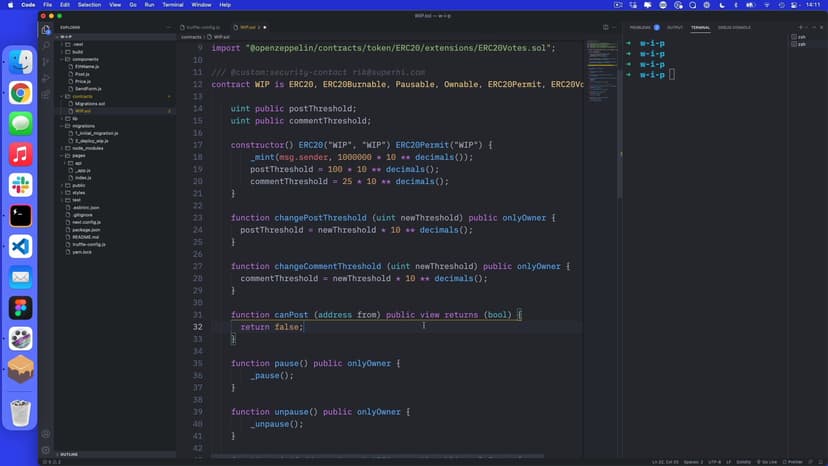Launch Figma from the dock
The height and width of the screenshot is (466, 828).
(x=21, y=308)
